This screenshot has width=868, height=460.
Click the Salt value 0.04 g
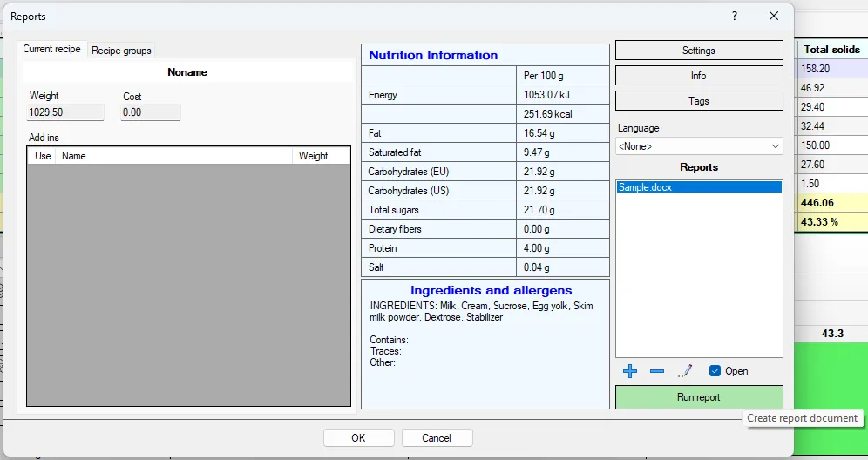pyautogui.click(x=562, y=267)
